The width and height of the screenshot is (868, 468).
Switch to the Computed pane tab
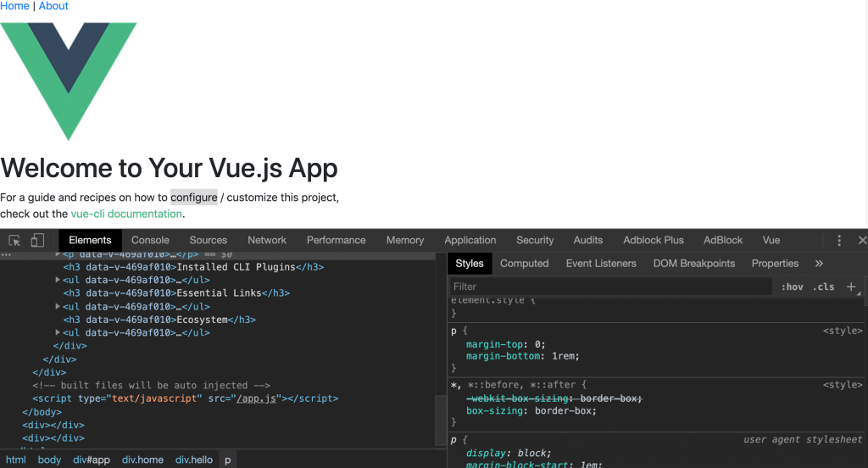pyautogui.click(x=524, y=264)
